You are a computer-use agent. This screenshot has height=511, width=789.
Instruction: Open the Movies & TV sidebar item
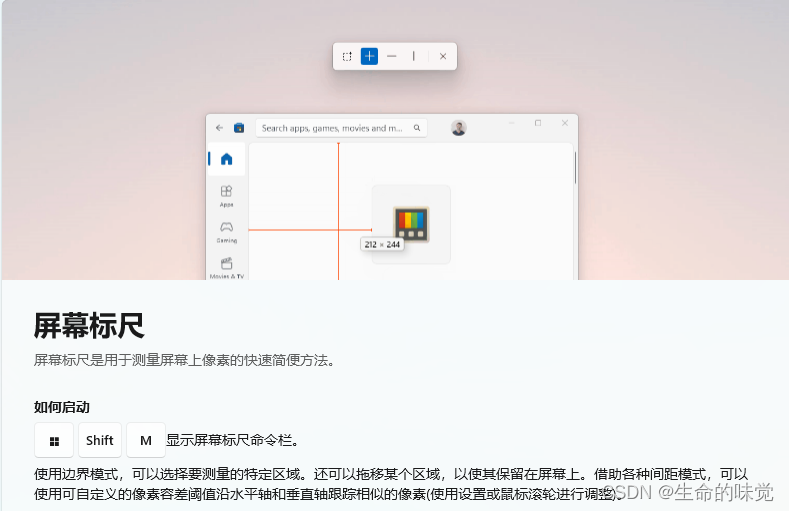[226, 268]
